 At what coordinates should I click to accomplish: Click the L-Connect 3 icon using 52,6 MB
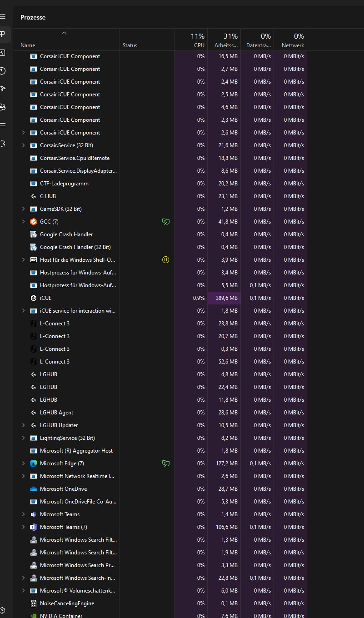coord(33,362)
